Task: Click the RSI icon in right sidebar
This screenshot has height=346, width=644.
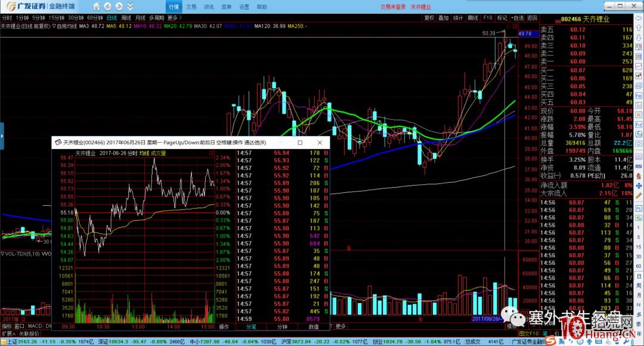Action: tap(639, 166)
